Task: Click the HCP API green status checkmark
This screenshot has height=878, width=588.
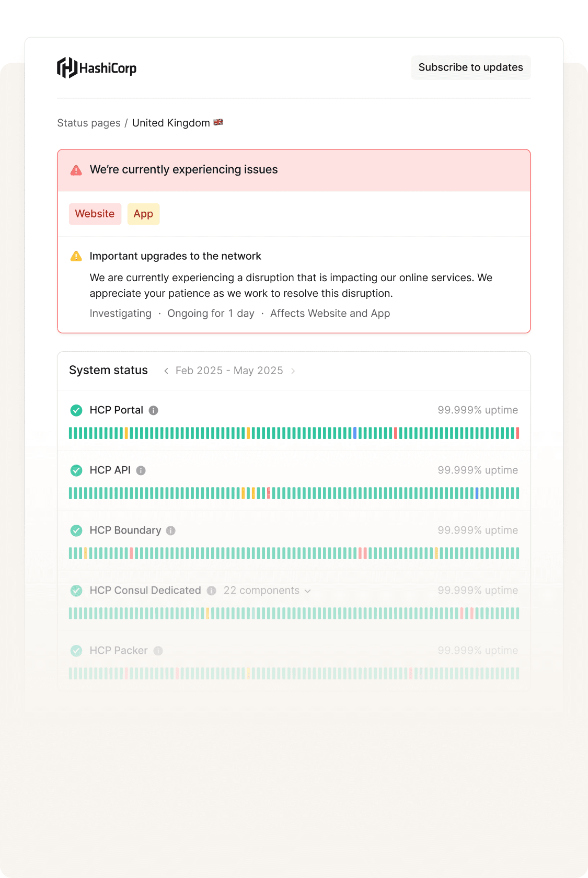Action: tap(76, 470)
